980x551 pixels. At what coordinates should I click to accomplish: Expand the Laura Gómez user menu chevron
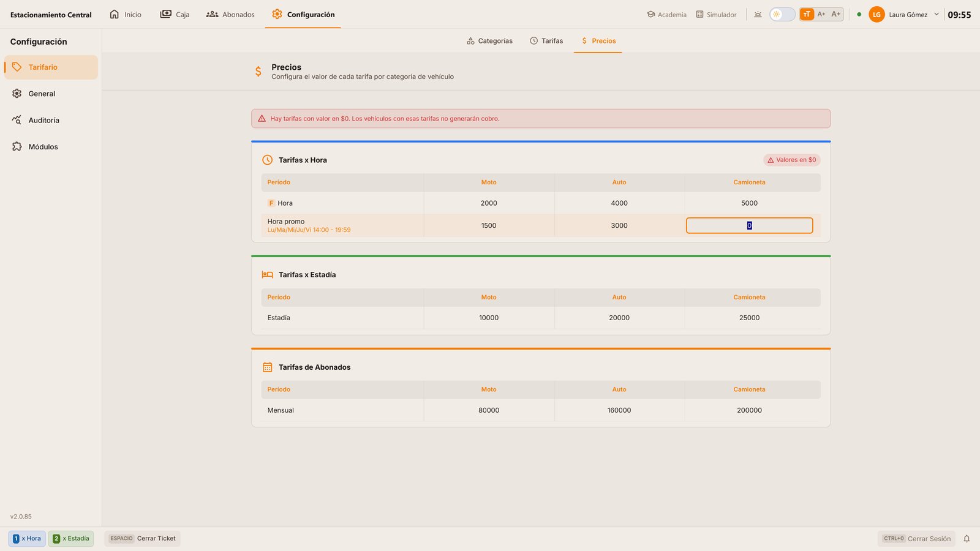[937, 14]
